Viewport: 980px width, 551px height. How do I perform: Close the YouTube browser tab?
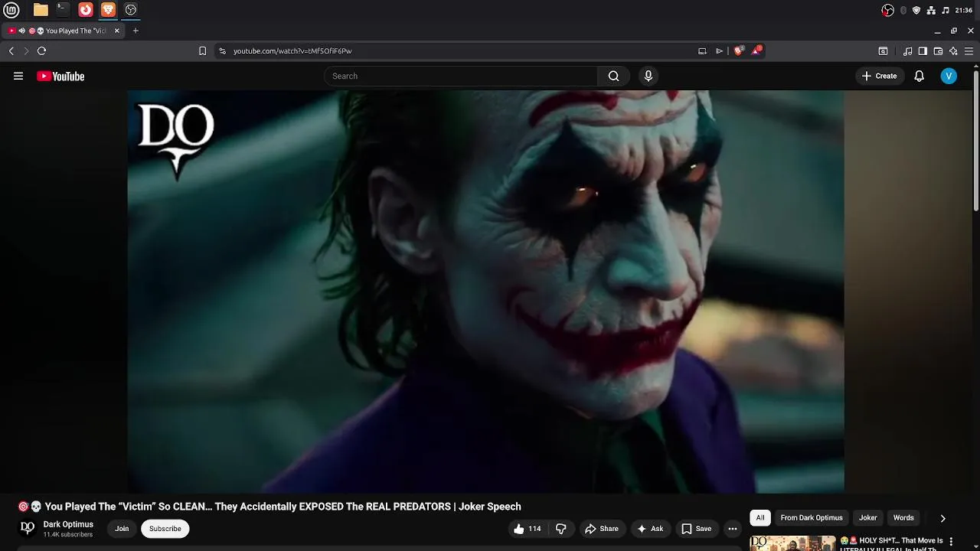tap(117, 31)
